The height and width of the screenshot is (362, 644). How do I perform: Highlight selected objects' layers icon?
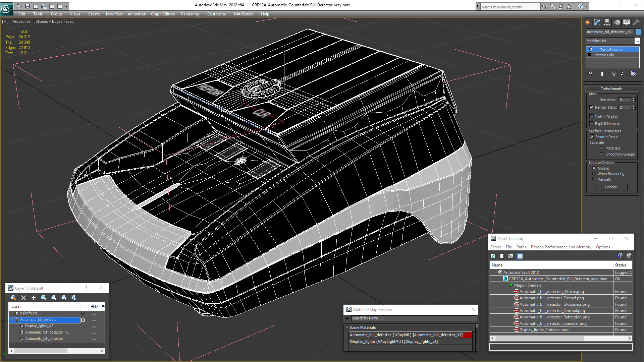[x=54, y=298]
